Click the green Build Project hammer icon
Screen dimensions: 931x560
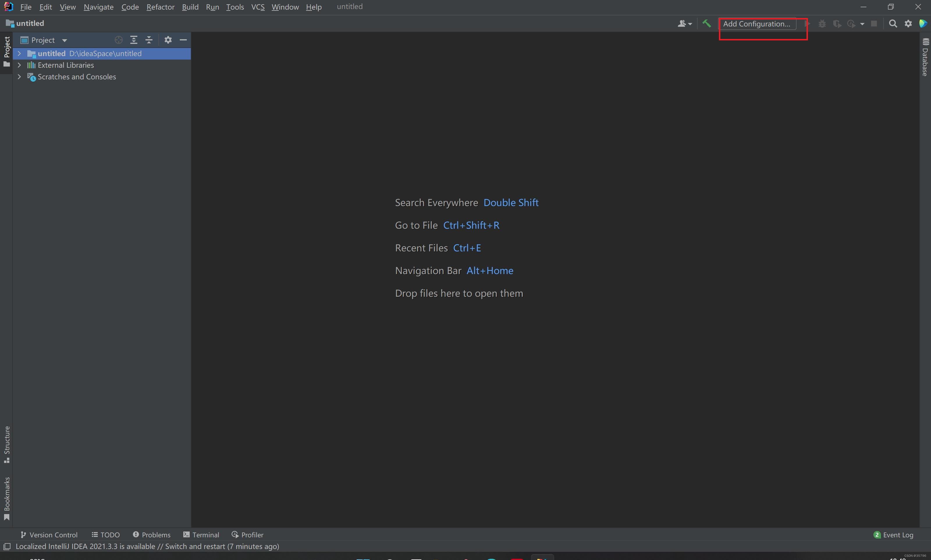point(706,24)
